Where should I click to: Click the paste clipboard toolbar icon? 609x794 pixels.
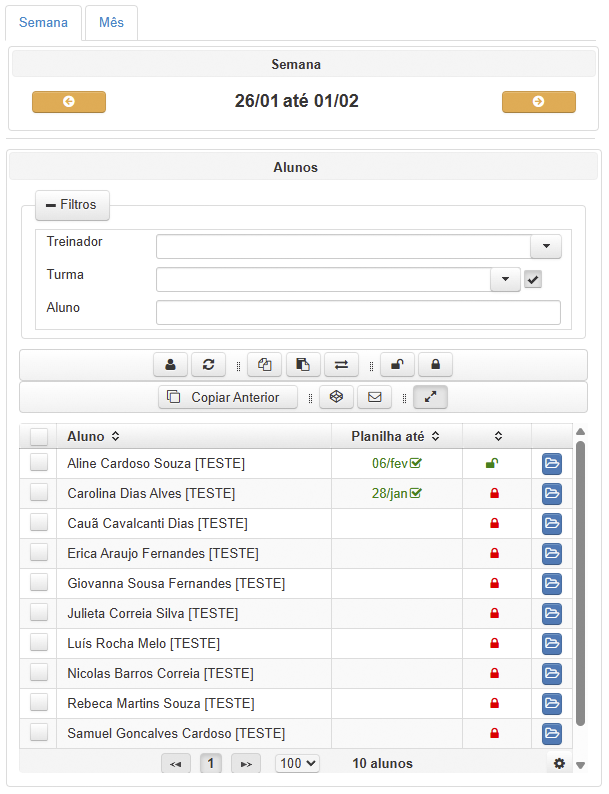click(303, 365)
